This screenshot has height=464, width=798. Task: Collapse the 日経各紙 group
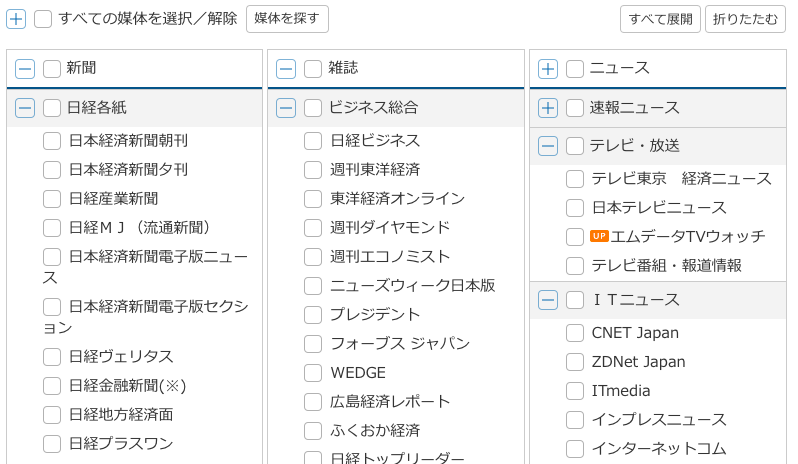[25, 108]
